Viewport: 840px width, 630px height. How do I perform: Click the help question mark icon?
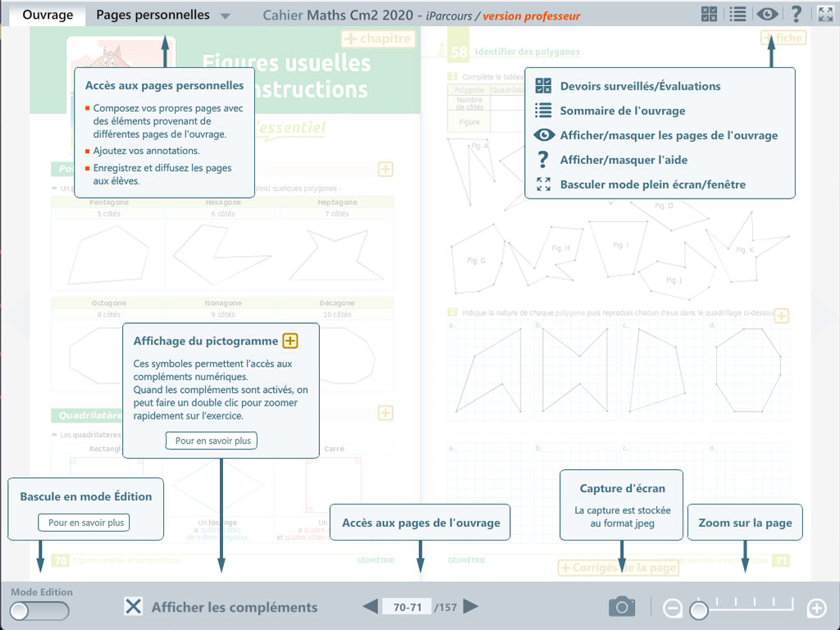(796, 14)
